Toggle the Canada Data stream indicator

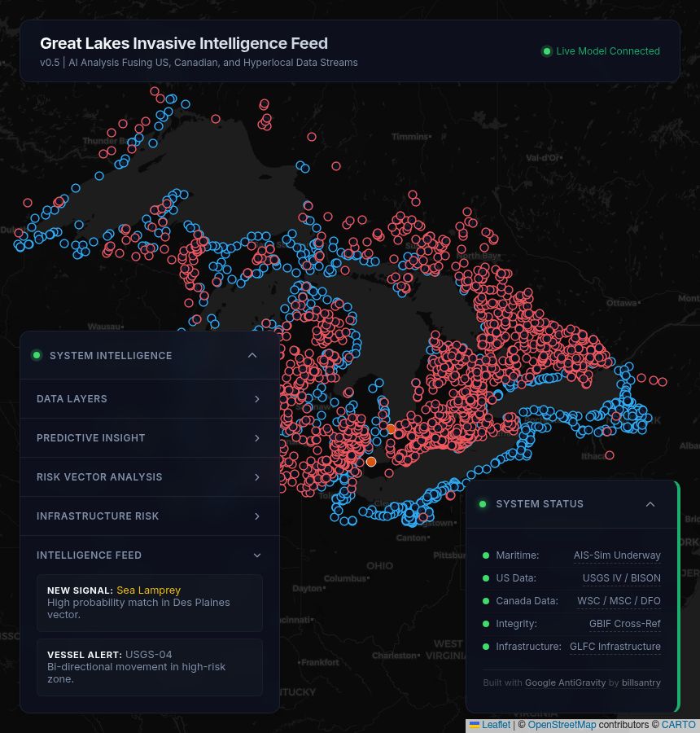(x=486, y=601)
